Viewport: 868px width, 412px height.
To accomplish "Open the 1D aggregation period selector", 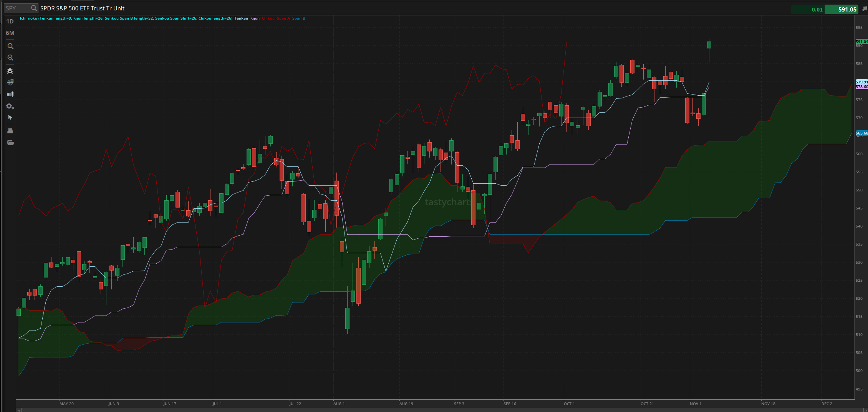I will [x=10, y=22].
